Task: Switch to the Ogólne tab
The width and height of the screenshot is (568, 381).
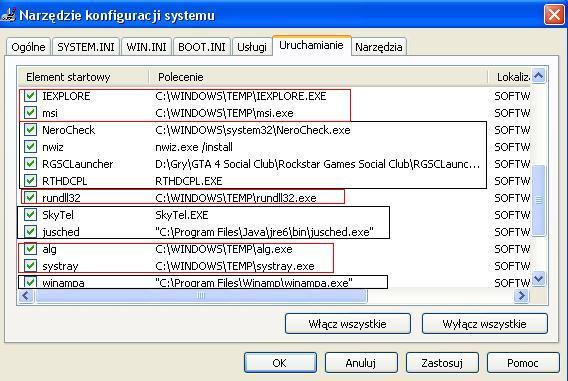Action: [x=28, y=47]
